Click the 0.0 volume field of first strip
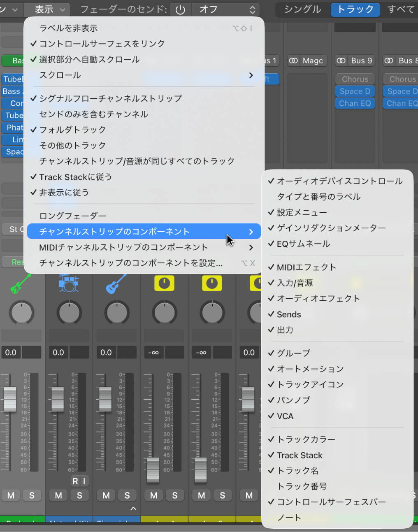 (x=11, y=353)
